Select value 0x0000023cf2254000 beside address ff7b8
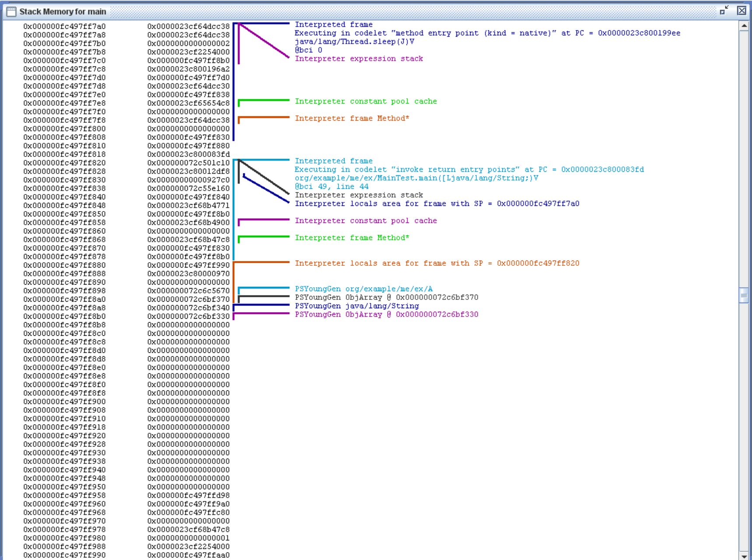Screen dimensions: 752x560 (x=188, y=52)
